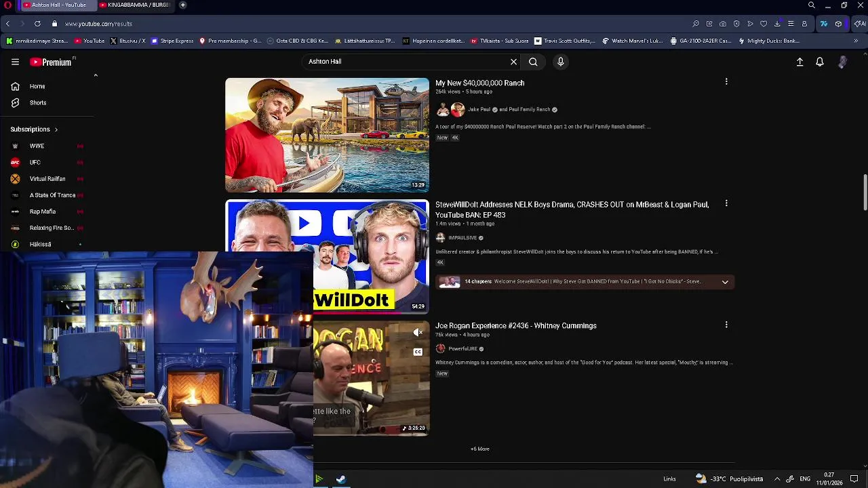Screen dimensions: 868x488
Task: Open title My New $40,000,000 Ranch
Action: point(479,83)
